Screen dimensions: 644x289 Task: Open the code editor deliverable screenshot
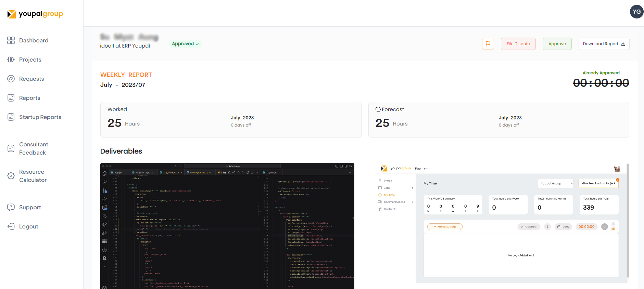[227, 226]
